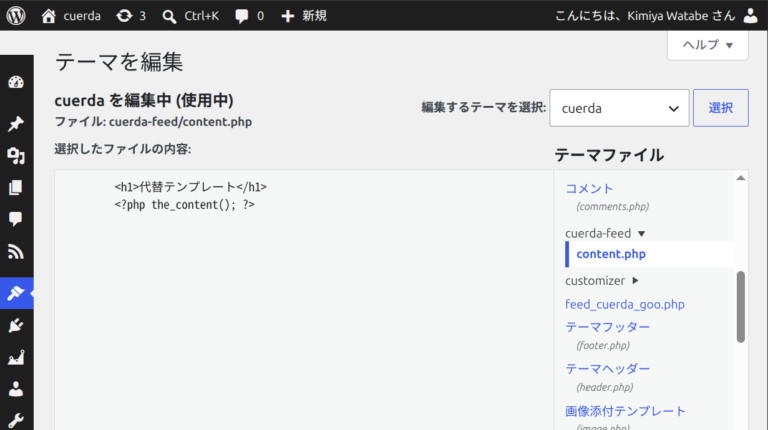Screen dimensions: 768x430
Task: Open the chart-style sidebar menu icon
Action: (x=16, y=357)
